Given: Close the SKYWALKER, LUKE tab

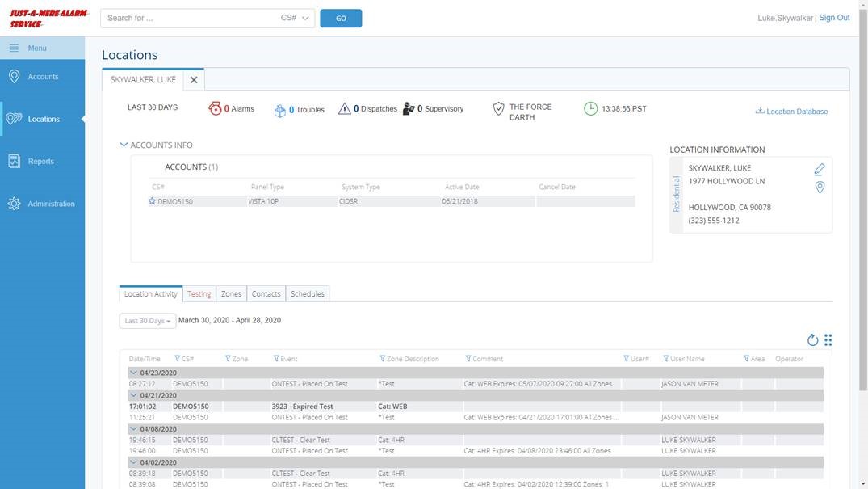Looking at the screenshot, I should tap(194, 80).
